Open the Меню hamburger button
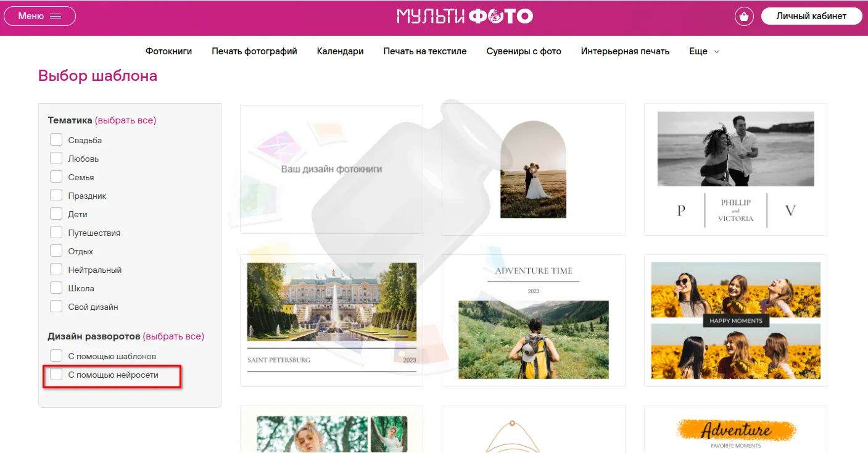 [x=39, y=16]
